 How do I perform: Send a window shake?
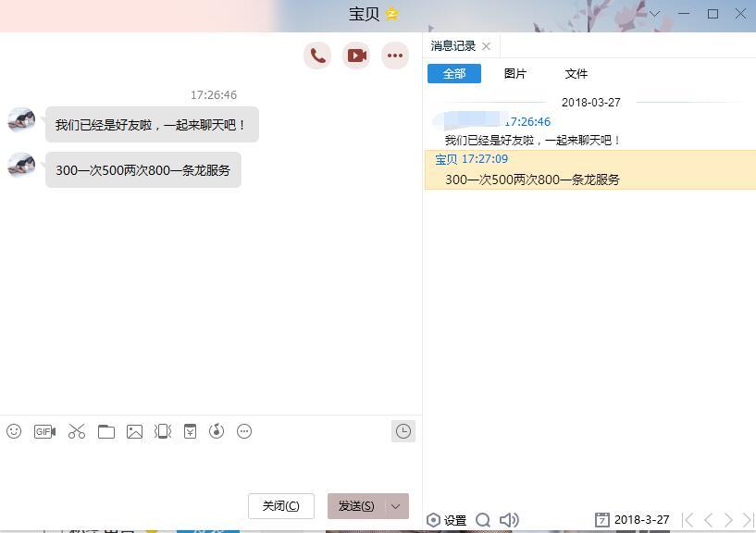click(163, 431)
